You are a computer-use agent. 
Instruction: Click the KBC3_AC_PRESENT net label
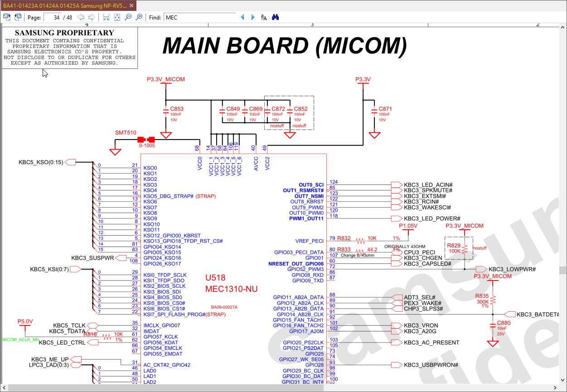tap(431, 343)
